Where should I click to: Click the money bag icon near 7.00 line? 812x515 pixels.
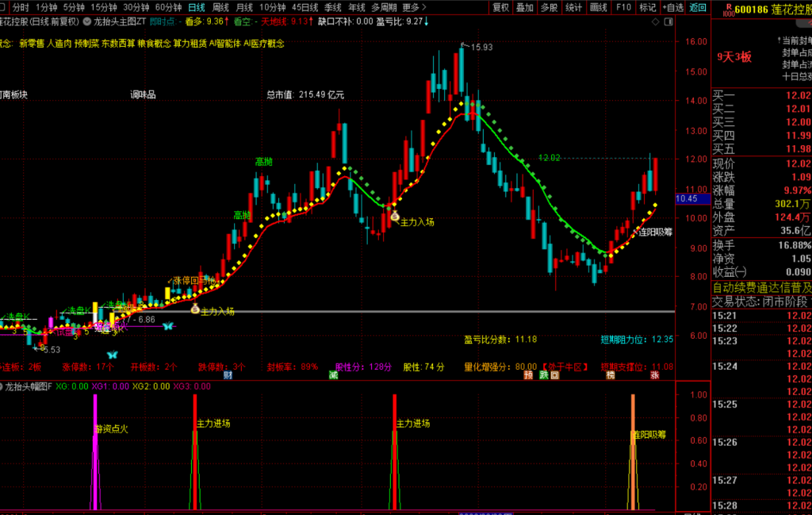(x=195, y=309)
